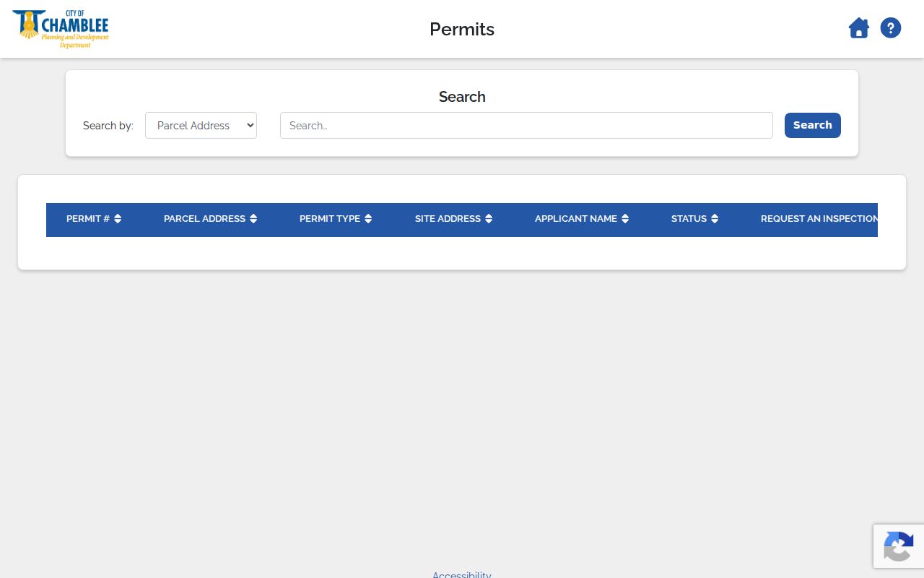
Task: Open the help question mark icon
Action: (x=891, y=28)
